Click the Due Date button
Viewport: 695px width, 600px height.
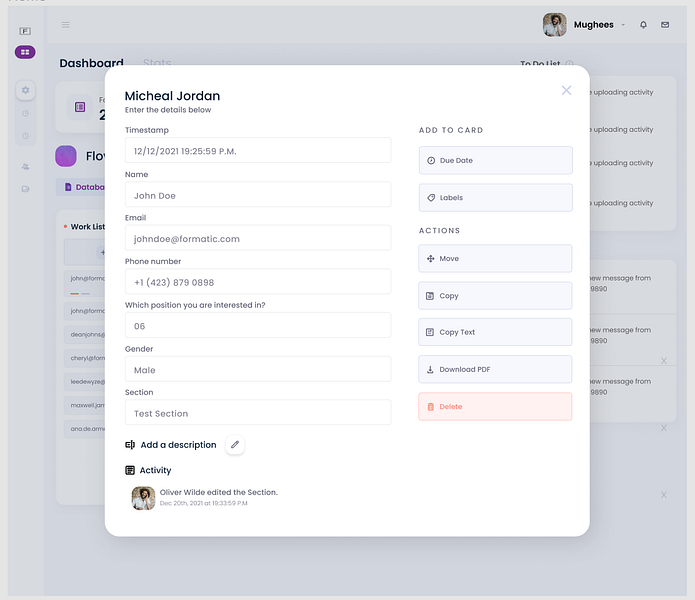click(x=496, y=160)
